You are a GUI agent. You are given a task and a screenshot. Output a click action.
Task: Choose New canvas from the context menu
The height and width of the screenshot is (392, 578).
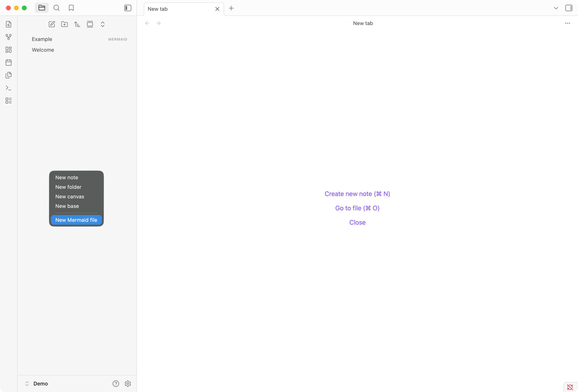pyautogui.click(x=70, y=196)
